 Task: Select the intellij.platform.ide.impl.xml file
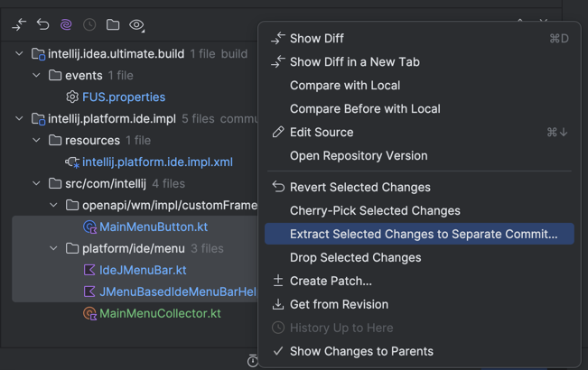click(x=157, y=162)
